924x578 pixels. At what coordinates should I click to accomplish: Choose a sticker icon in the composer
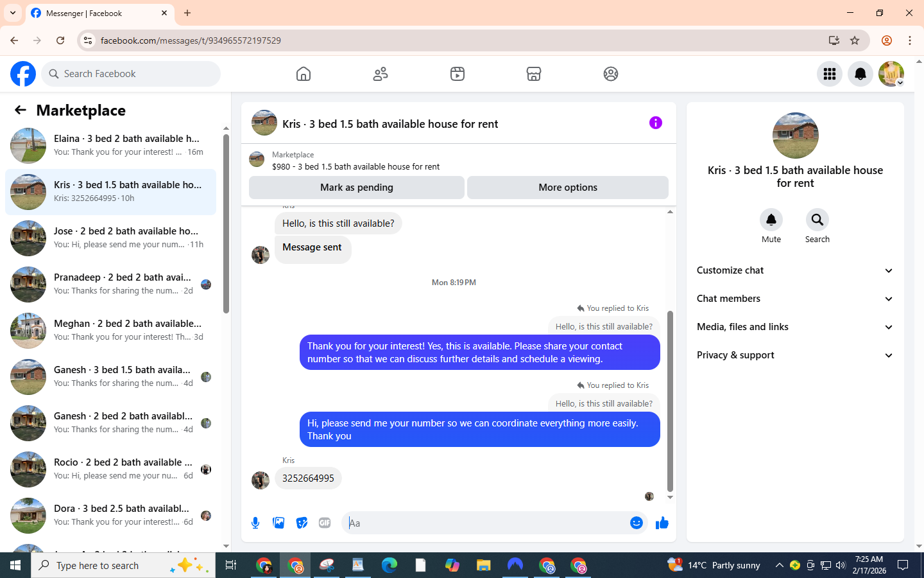tap(302, 523)
